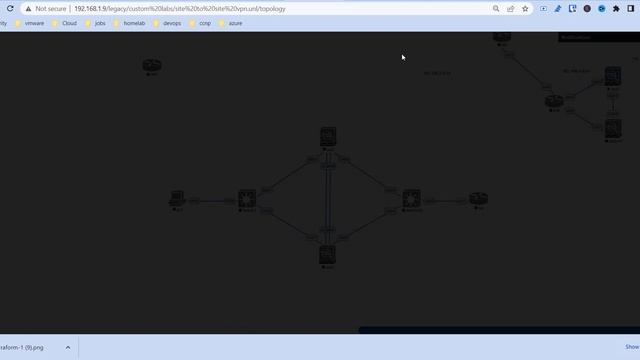Image resolution: width=640 pixels, height=360 pixels.
Task: Open the Extensions puzzle piece menu
Action: tap(616, 9)
